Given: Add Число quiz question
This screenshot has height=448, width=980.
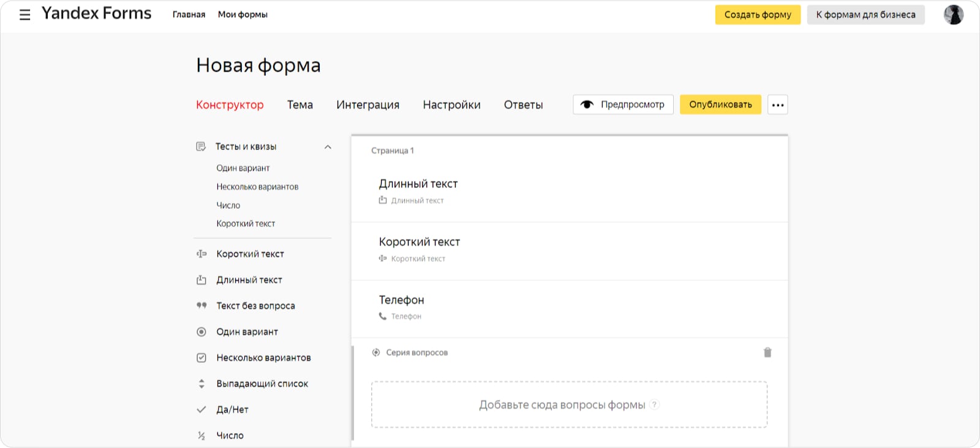Looking at the screenshot, I should 228,206.
